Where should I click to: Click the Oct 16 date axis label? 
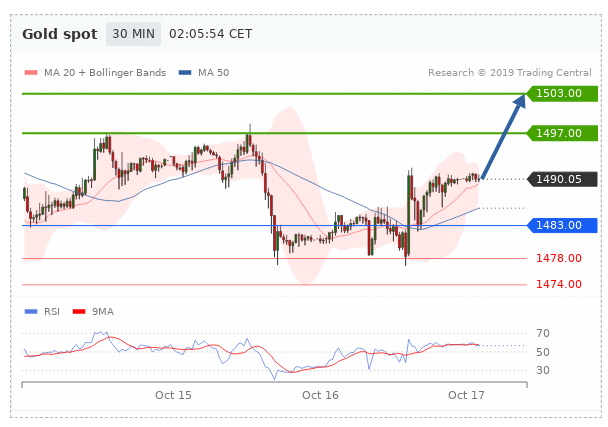coord(320,395)
